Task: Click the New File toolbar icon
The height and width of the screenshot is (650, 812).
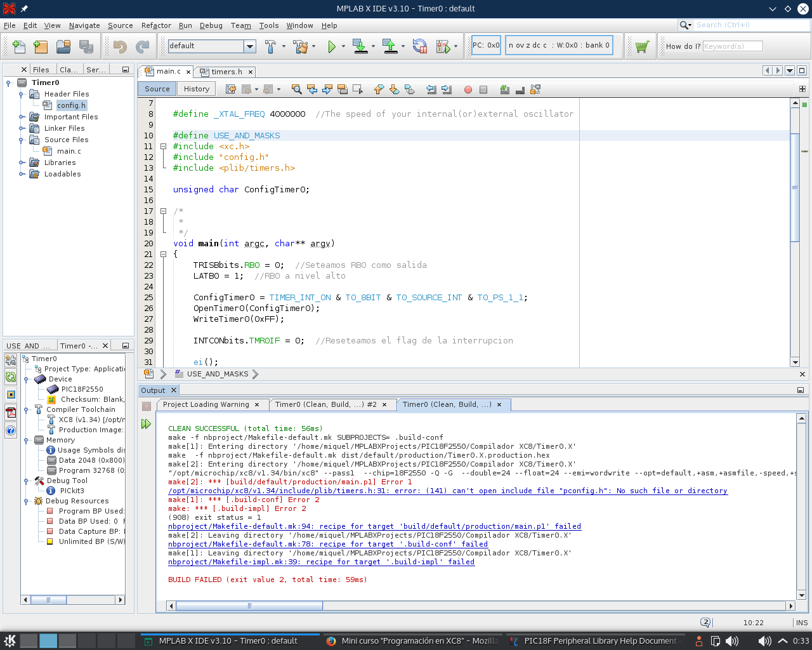Action: coord(19,46)
